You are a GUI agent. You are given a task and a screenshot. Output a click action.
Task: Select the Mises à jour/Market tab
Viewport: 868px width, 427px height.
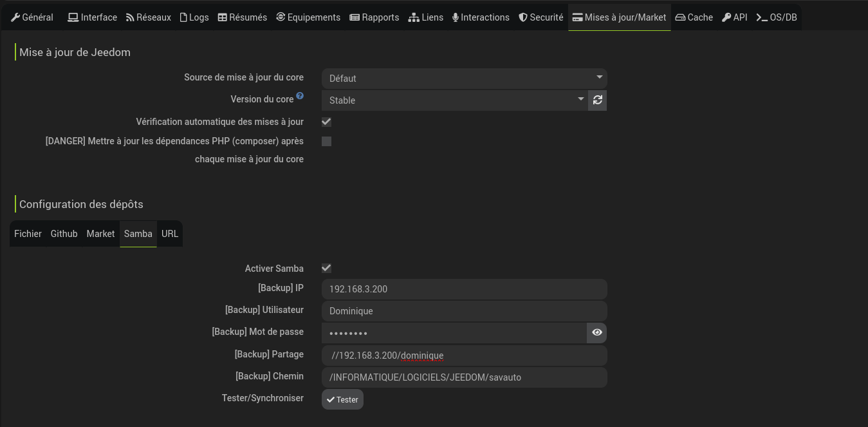[x=620, y=17]
